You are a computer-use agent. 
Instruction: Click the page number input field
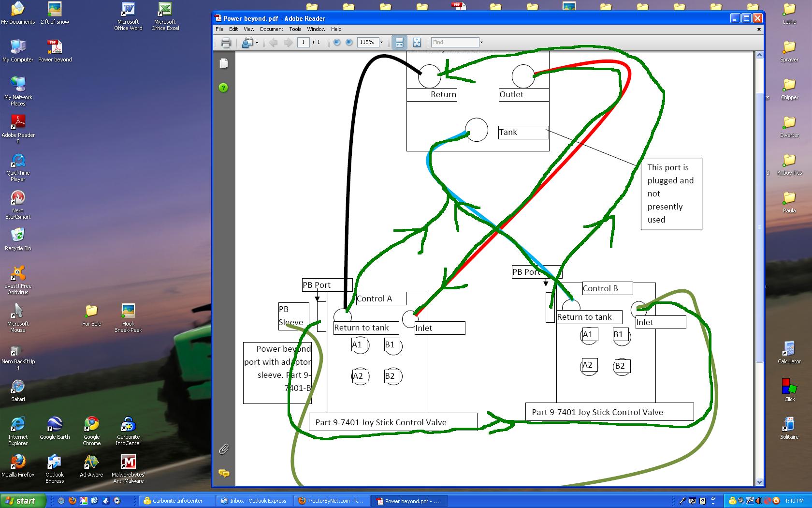point(303,43)
